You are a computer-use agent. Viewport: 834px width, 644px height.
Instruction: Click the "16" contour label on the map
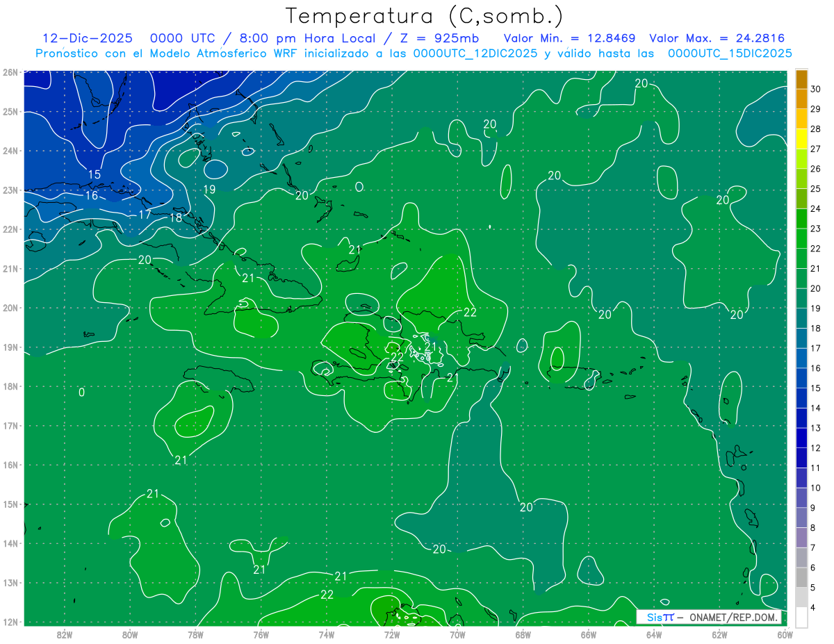tap(91, 196)
